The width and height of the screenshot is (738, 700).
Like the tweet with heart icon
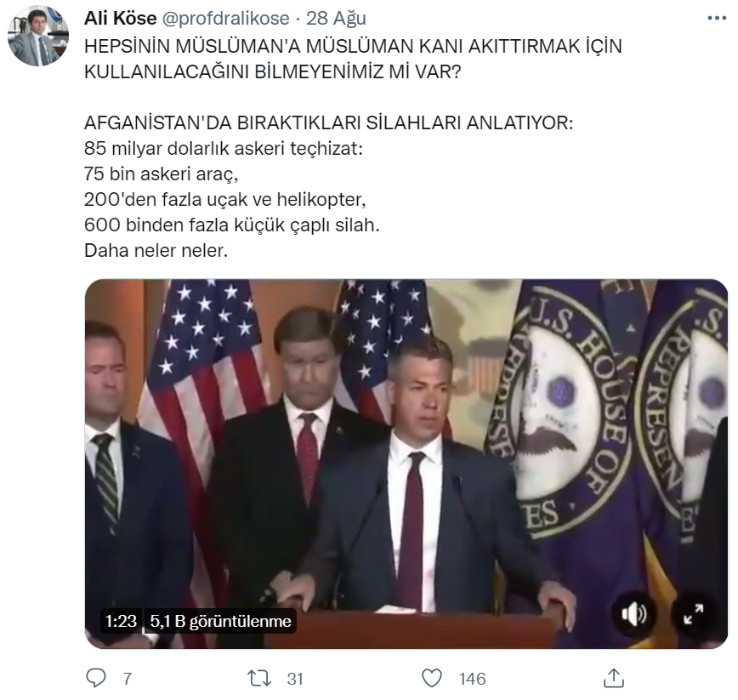[432, 679]
